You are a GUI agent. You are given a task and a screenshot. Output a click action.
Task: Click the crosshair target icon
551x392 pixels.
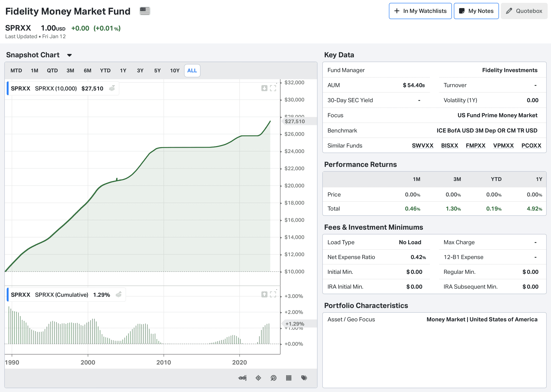(x=258, y=378)
